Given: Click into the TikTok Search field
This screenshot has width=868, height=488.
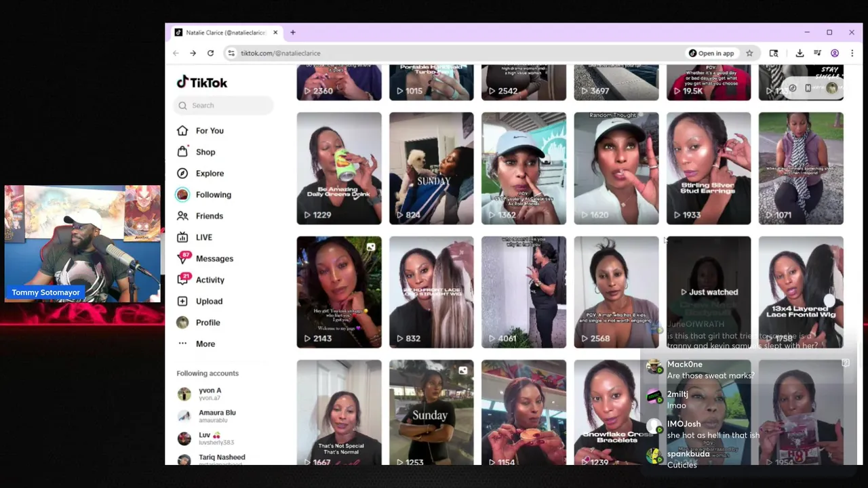Looking at the screenshot, I should point(224,105).
